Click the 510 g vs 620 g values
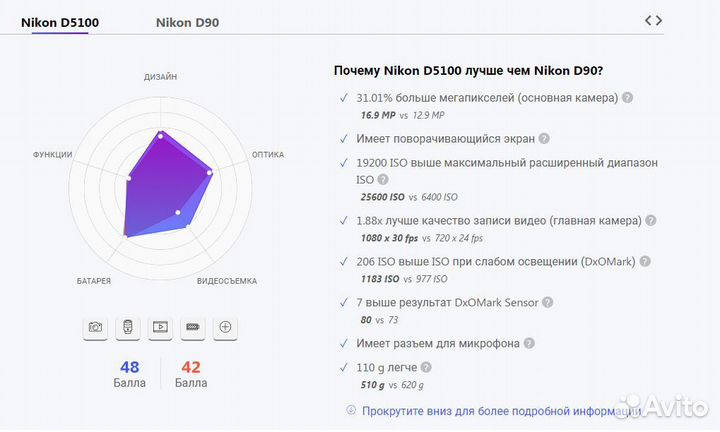The width and height of the screenshot is (720, 432). click(x=392, y=385)
